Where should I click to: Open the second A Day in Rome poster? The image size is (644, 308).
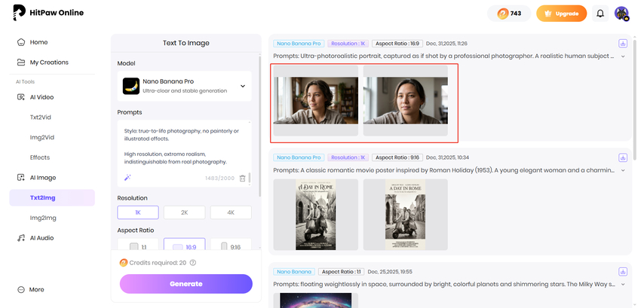[x=406, y=215]
